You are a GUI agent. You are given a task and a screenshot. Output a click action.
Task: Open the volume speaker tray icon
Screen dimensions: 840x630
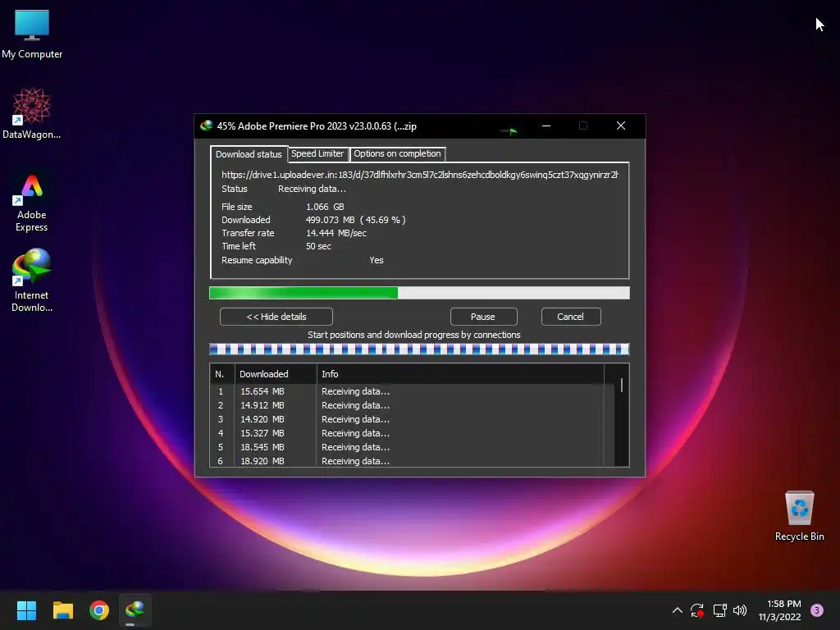pyautogui.click(x=740, y=610)
